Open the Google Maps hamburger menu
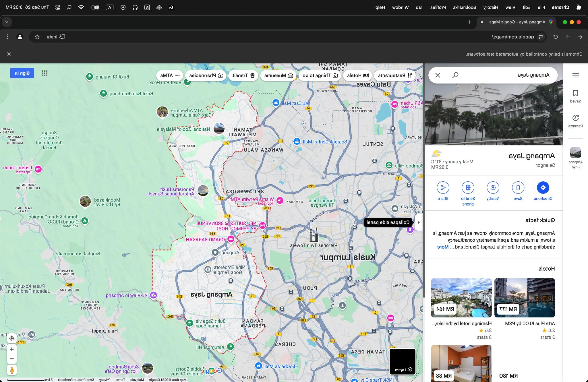The height and width of the screenshot is (382, 588). click(x=575, y=75)
